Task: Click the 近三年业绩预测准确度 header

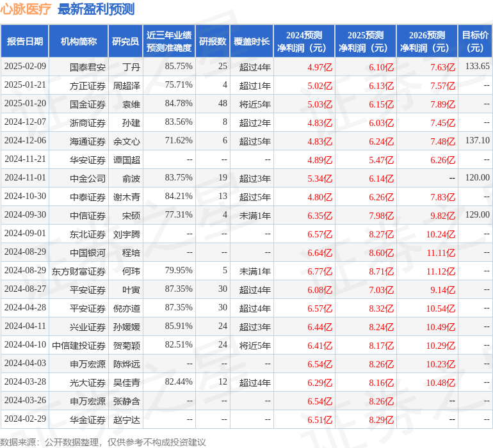Action: coord(169,41)
